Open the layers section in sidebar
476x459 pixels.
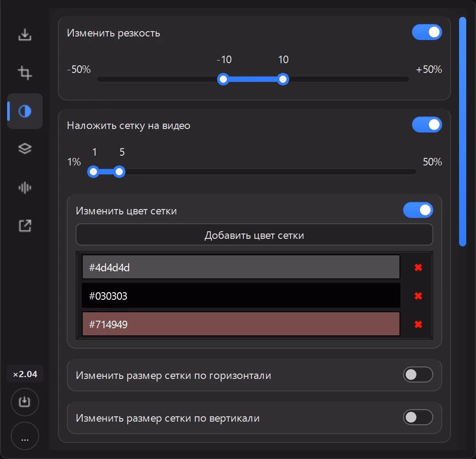[25, 149]
